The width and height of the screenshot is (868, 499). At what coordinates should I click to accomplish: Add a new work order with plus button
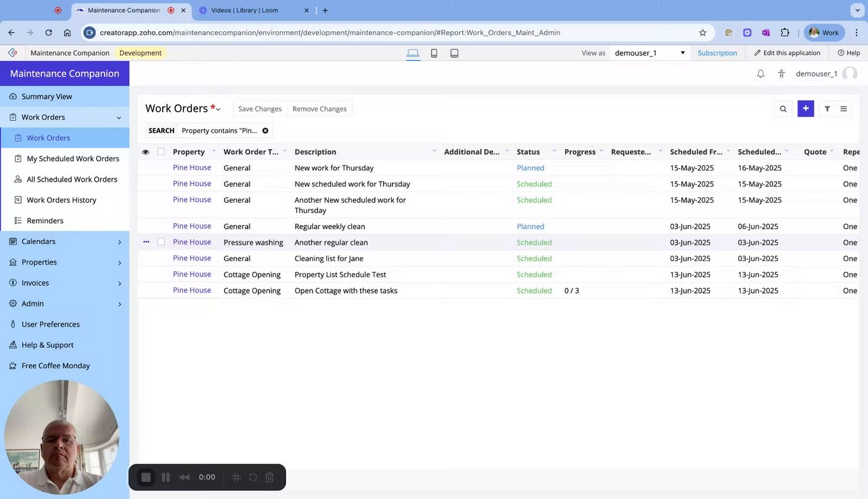(806, 108)
